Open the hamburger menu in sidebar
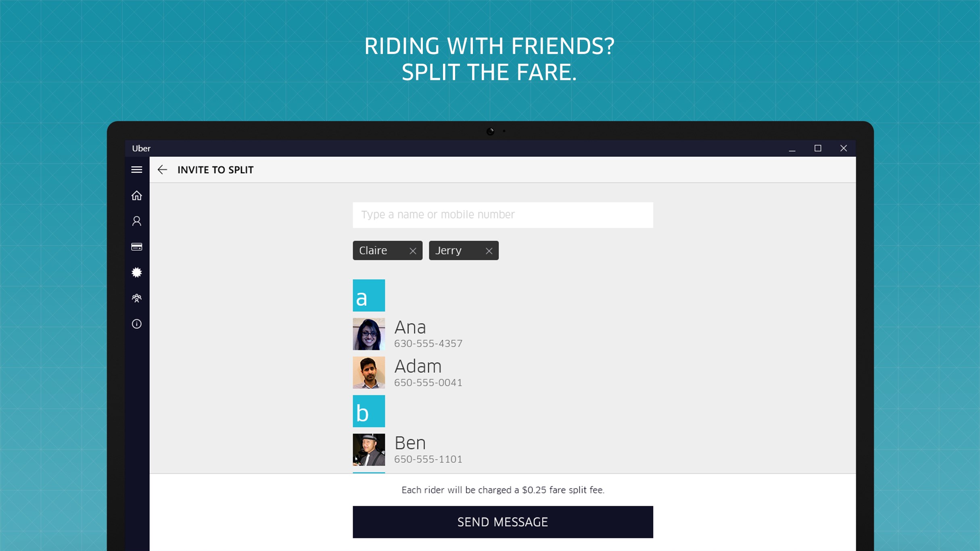 [x=137, y=170]
